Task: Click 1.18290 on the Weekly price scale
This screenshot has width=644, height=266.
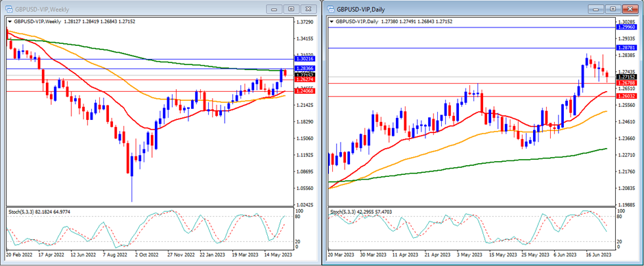Action: point(305,122)
